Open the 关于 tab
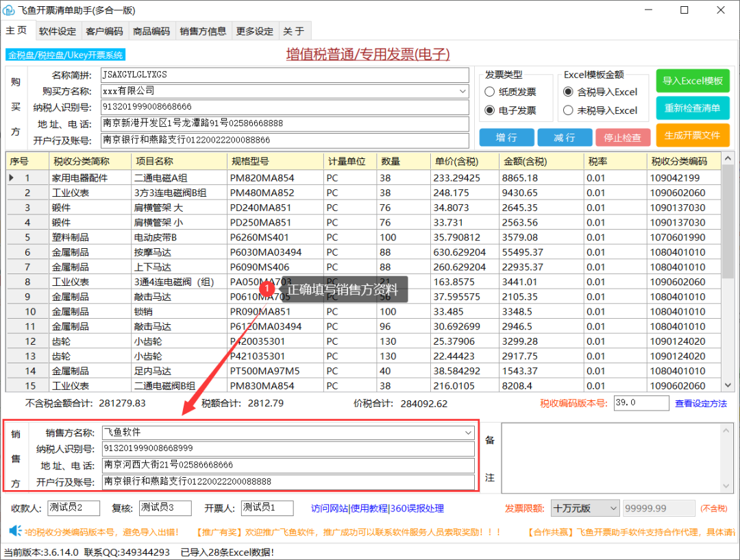 (294, 31)
